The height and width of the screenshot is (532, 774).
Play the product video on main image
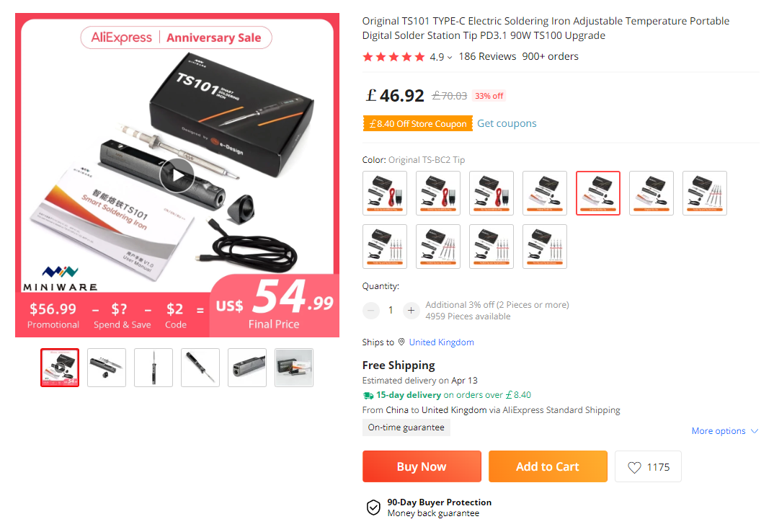[x=177, y=175]
